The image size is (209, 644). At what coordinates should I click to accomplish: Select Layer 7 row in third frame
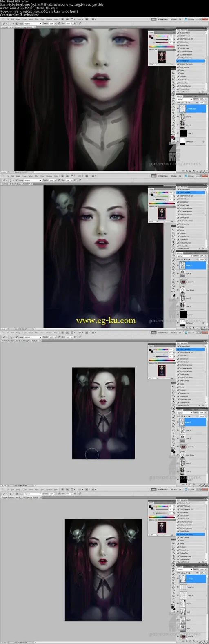tap(191, 422)
